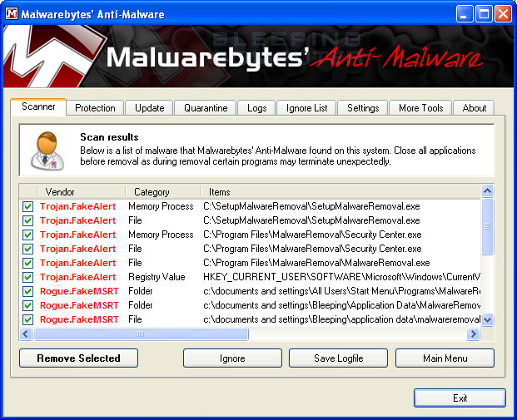Image resolution: width=517 pixels, height=420 pixels.
Task: Switch to the Protection tab
Action: (x=95, y=108)
